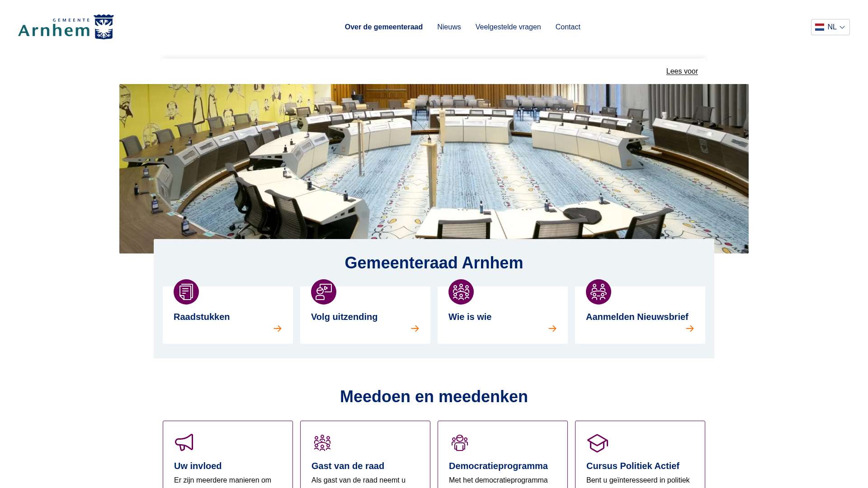
Task: Click the Cursus Politiek Actief graduation cap icon
Action: pos(597,443)
